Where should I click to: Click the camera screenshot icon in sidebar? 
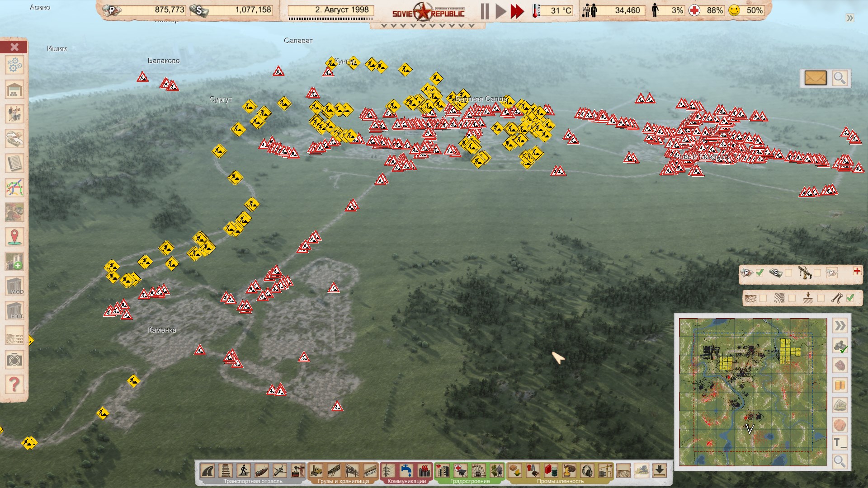tap(14, 360)
